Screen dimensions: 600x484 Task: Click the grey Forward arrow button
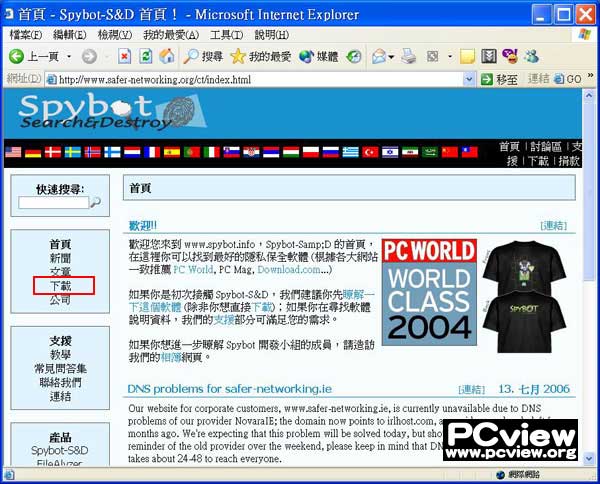point(89,57)
